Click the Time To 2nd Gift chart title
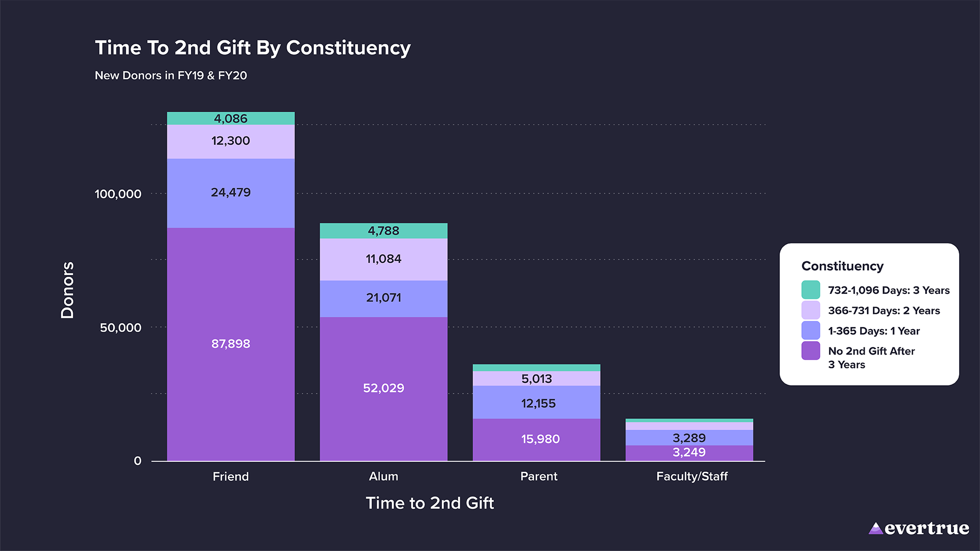The image size is (980, 551). click(253, 48)
